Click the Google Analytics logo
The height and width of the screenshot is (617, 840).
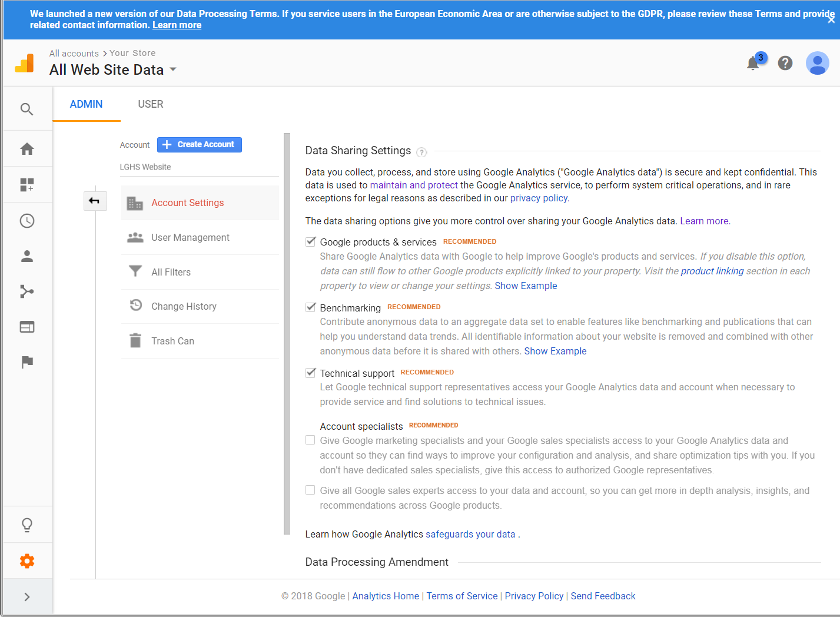coord(24,63)
